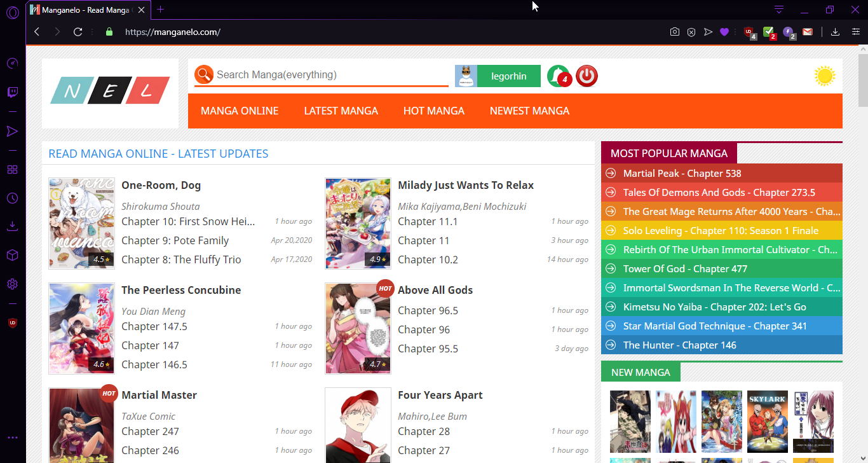Close the Manganelo tab
The width and height of the screenshot is (868, 463).
140,10
